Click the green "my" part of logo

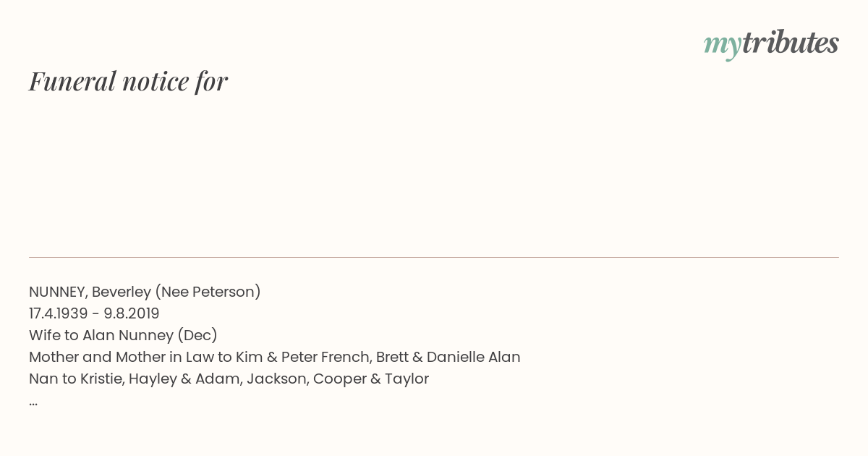[x=722, y=47]
